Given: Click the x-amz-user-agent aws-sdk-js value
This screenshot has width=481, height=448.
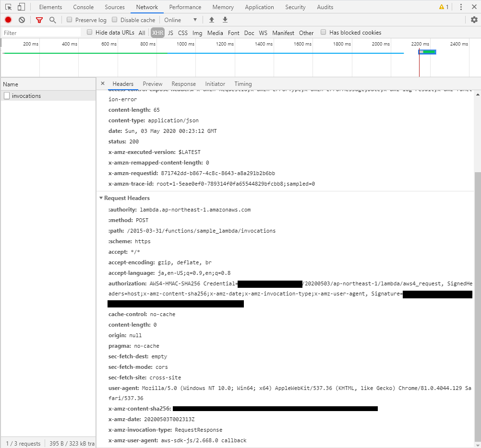Looking at the screenshot, I should click(204, 440).
